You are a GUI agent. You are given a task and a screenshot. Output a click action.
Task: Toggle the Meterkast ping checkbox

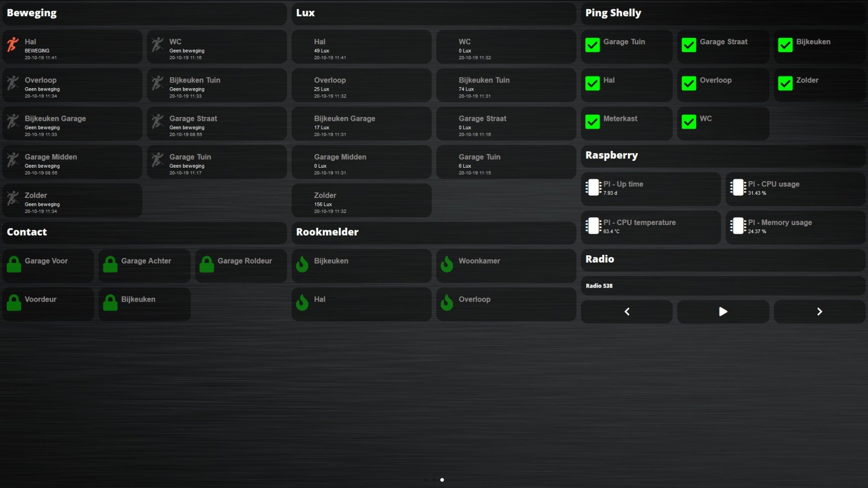[592, 122]
